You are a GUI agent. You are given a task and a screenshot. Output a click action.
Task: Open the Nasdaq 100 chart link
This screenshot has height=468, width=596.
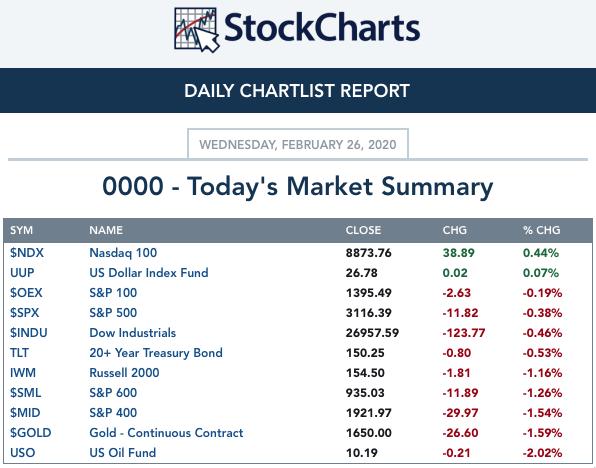123,253
